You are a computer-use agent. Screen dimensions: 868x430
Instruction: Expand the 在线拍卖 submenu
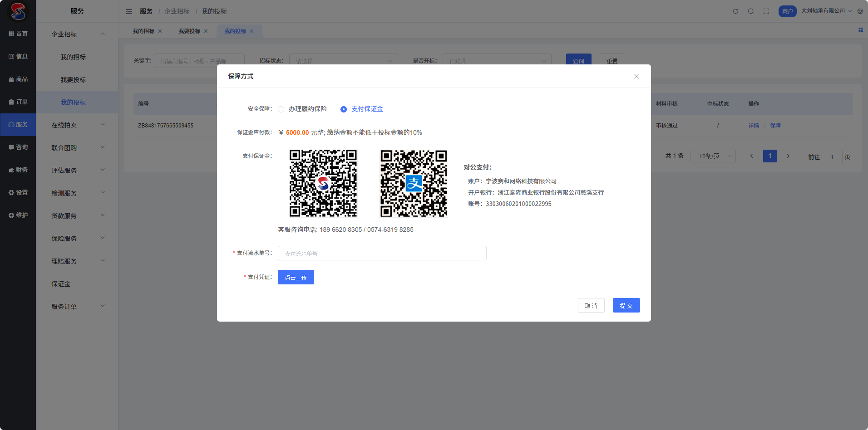(x=77, y=125)
